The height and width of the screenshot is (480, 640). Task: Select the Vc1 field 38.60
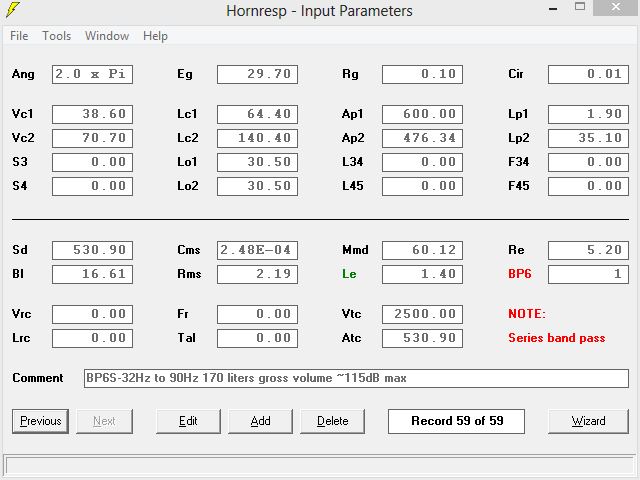(x=92, y=114)
